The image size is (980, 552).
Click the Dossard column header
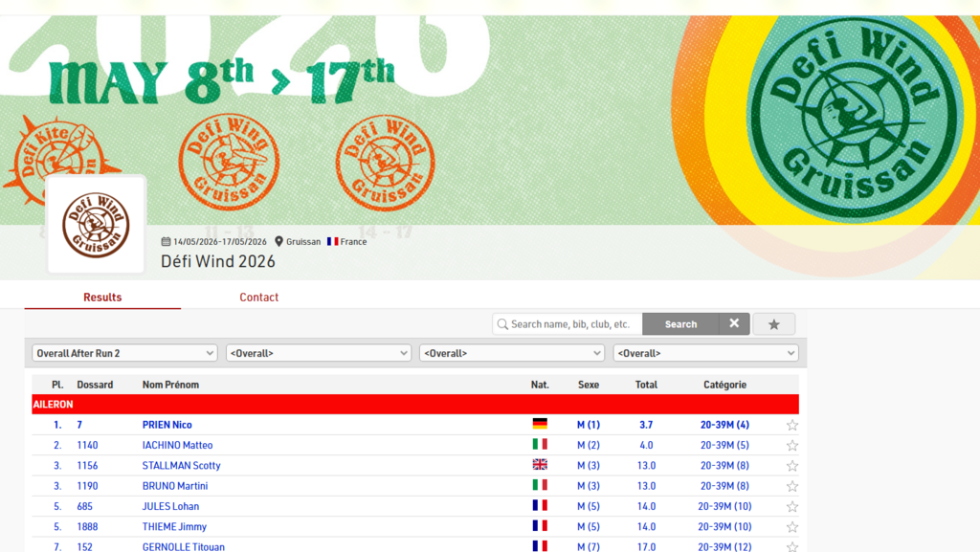95,385
